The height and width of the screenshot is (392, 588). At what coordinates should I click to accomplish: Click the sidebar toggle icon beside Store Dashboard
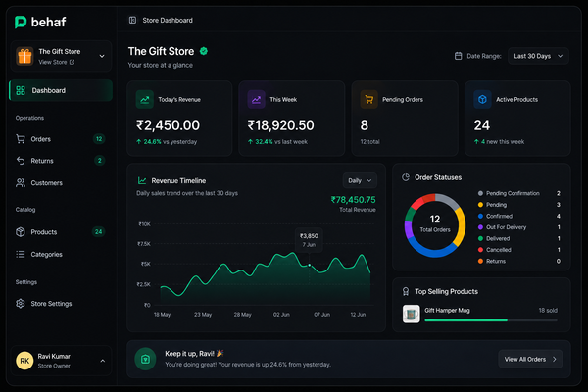(132, 20)
